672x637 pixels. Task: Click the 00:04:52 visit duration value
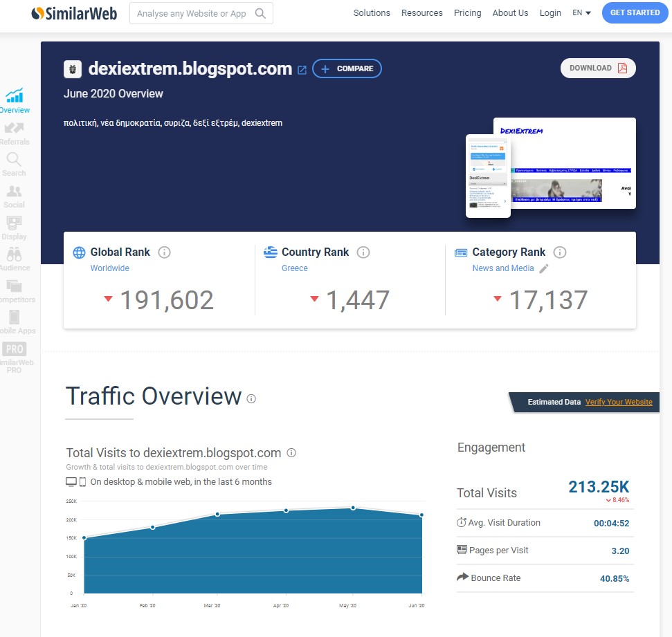click(612, 523)
